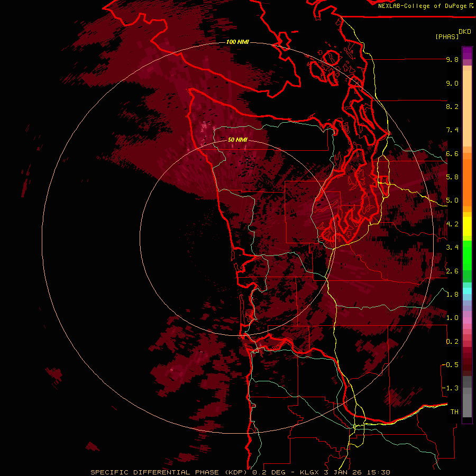Screen dimensions: 476x476
Task: Click the -0.5 scale value
Action: [x=451, y=365]
